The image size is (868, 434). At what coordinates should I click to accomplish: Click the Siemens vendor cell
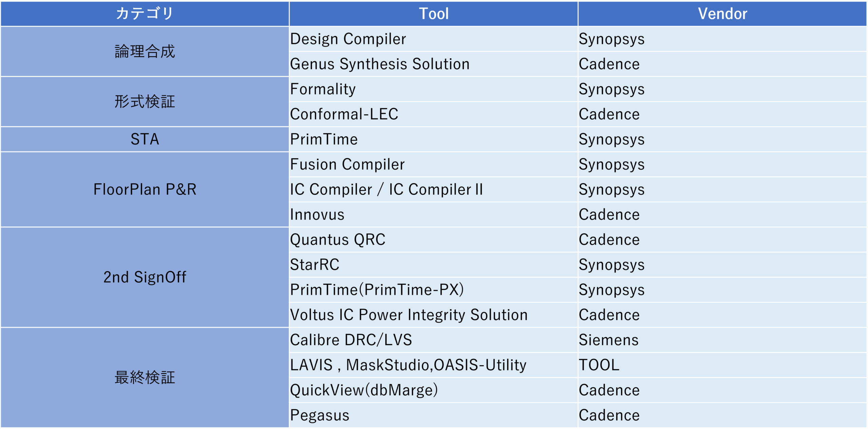tap(723, 340)
